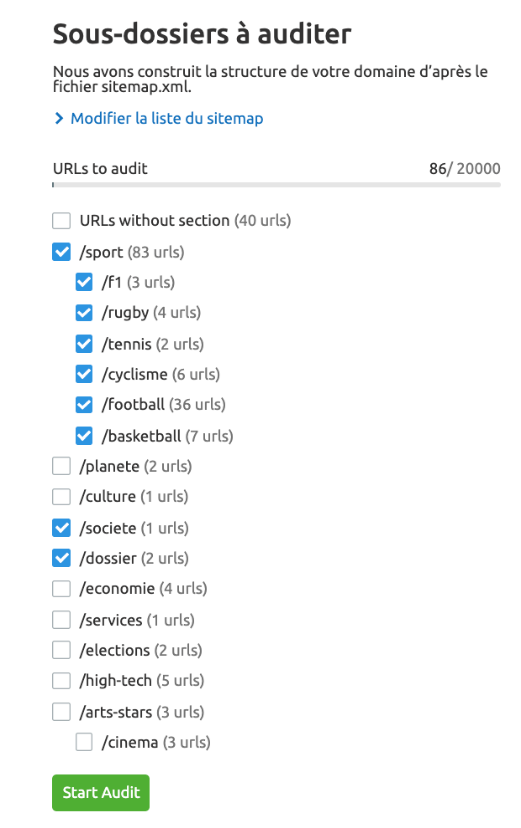Viewport: 521px width, 828px height.
Task: Uncheck the /rugby subfolder
Action: click(84, 313)
